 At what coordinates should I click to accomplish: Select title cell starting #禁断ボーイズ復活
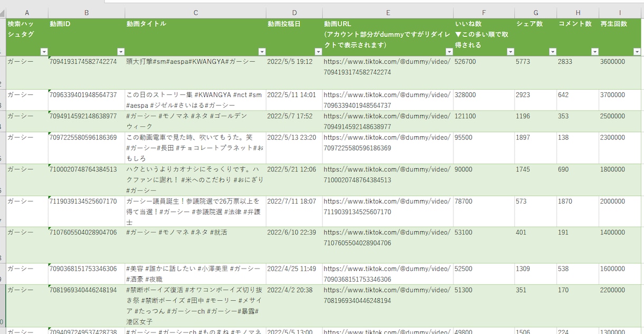[x=196, y=306]
